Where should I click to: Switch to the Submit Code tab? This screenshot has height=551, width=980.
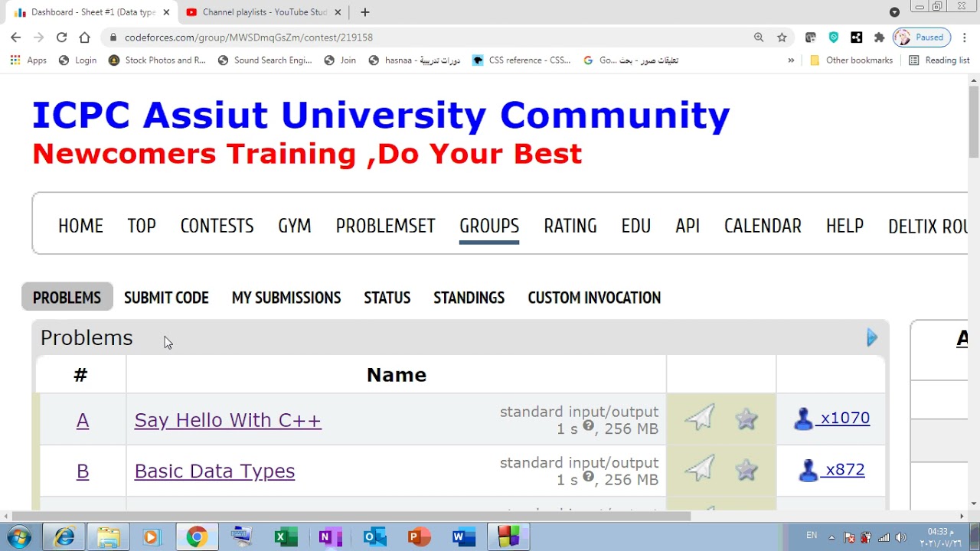166,298
